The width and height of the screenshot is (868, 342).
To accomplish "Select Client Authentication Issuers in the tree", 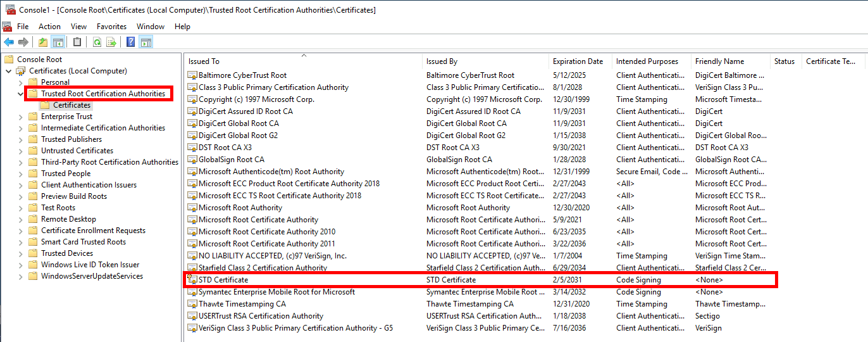I will [89, 185].
